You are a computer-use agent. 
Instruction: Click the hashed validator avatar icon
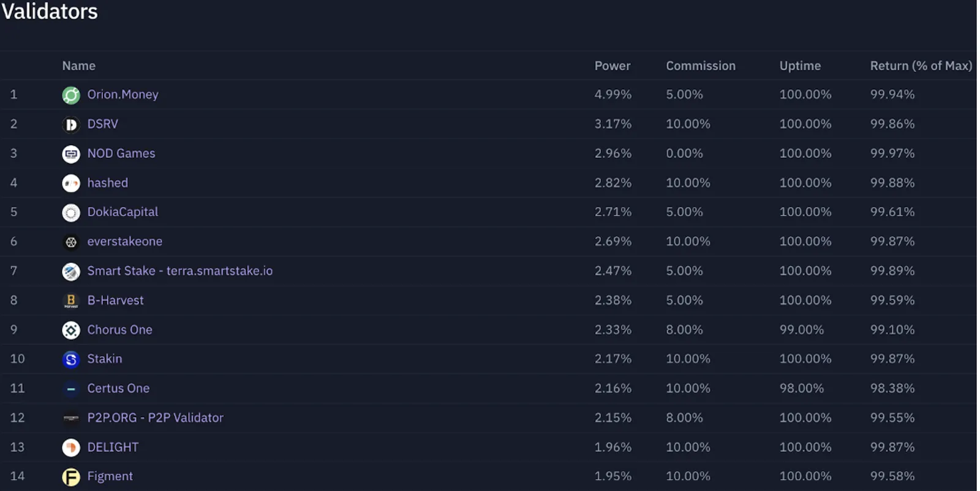[71, 183]
